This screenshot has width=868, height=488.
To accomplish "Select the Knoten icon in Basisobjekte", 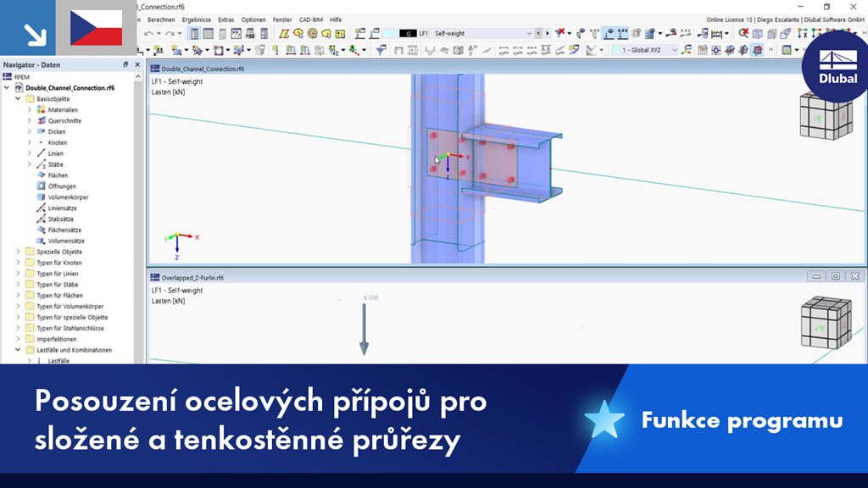I will click(x=42, y=142).
